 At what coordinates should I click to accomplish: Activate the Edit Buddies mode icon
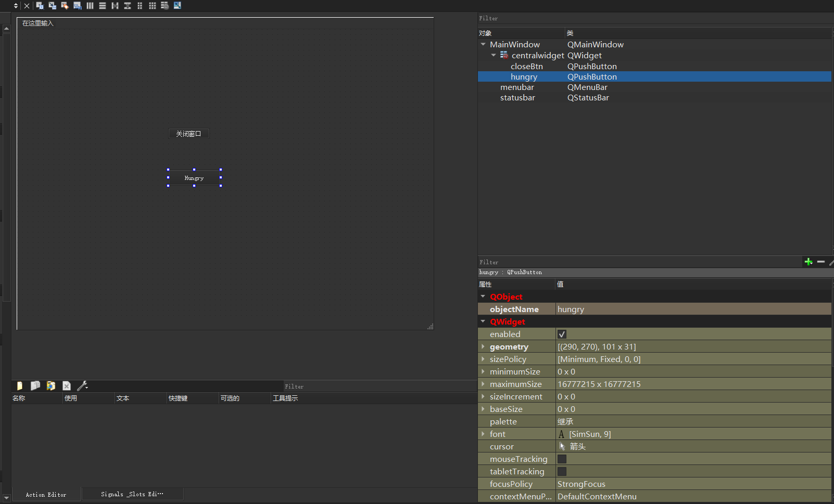coord(65,6)
